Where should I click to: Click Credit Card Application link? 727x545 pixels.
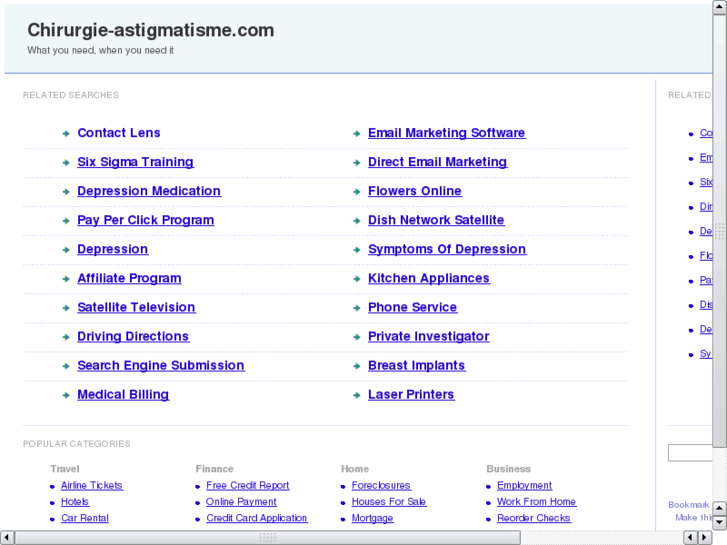coord(257,518)
